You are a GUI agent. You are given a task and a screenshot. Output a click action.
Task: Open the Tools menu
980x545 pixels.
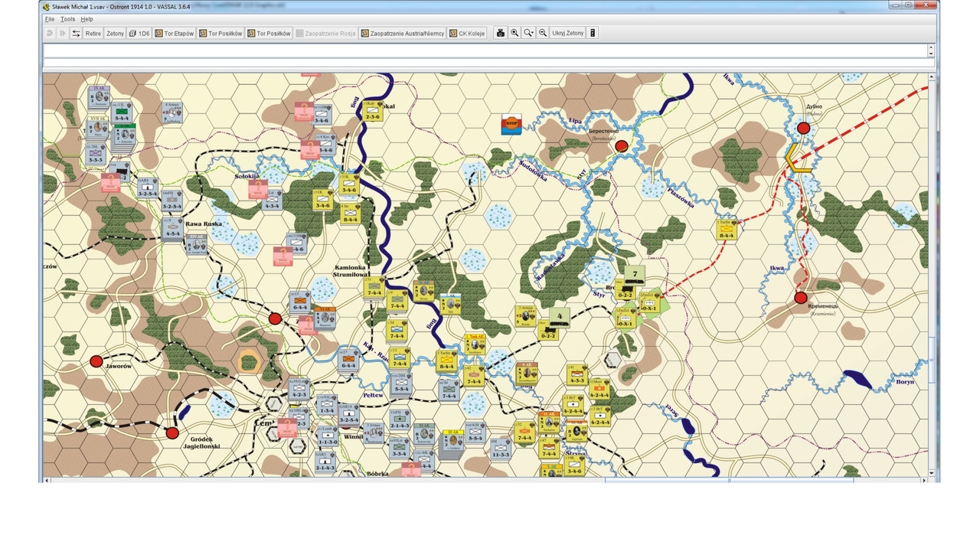68,19
